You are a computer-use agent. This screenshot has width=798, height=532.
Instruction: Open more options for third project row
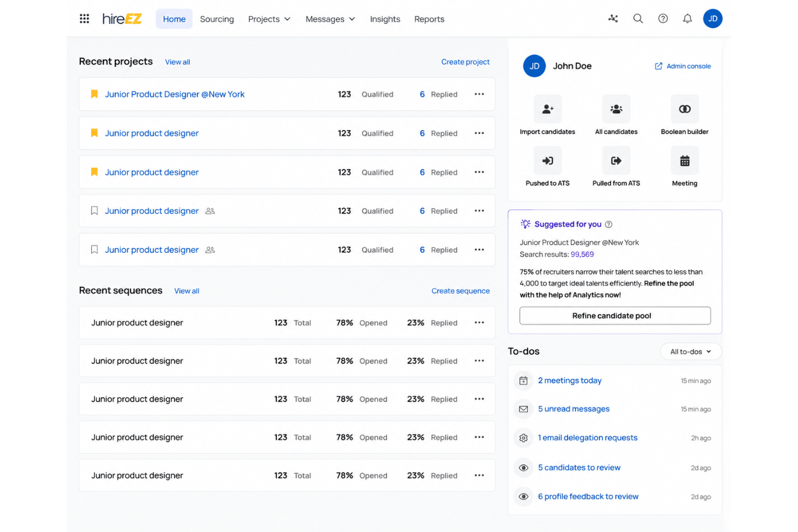(479, 172)
